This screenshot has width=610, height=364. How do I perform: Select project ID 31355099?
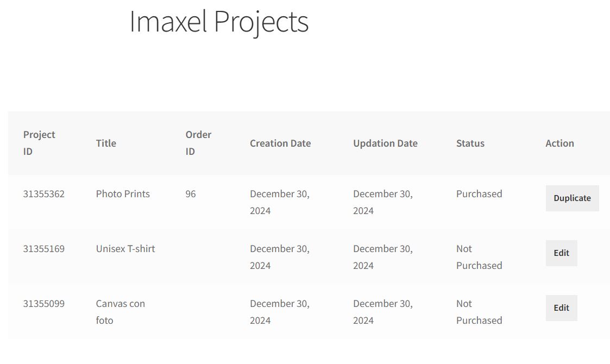[x=43, y=304]
